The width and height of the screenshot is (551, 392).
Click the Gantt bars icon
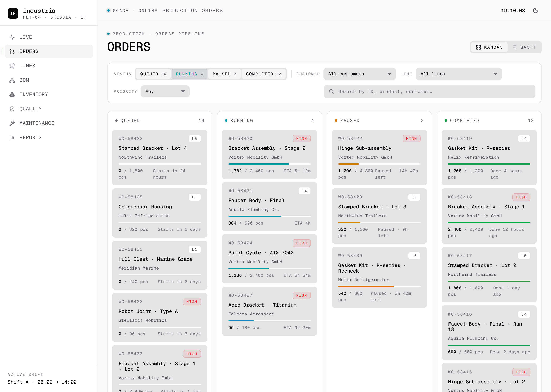(x=515, y=47)
